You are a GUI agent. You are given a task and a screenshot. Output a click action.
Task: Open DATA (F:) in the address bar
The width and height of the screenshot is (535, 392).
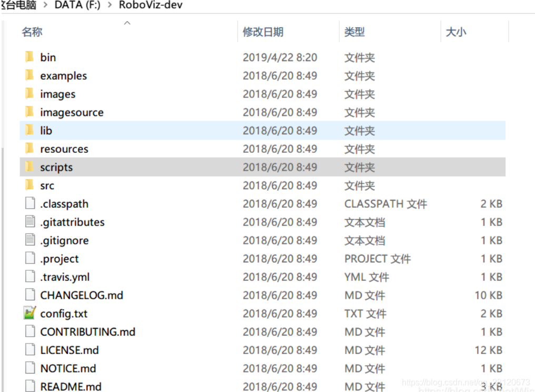pos(77,5)
